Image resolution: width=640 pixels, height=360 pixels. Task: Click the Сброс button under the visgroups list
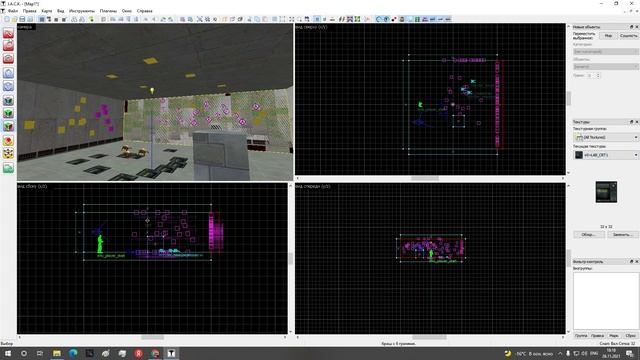pos(630,336)
